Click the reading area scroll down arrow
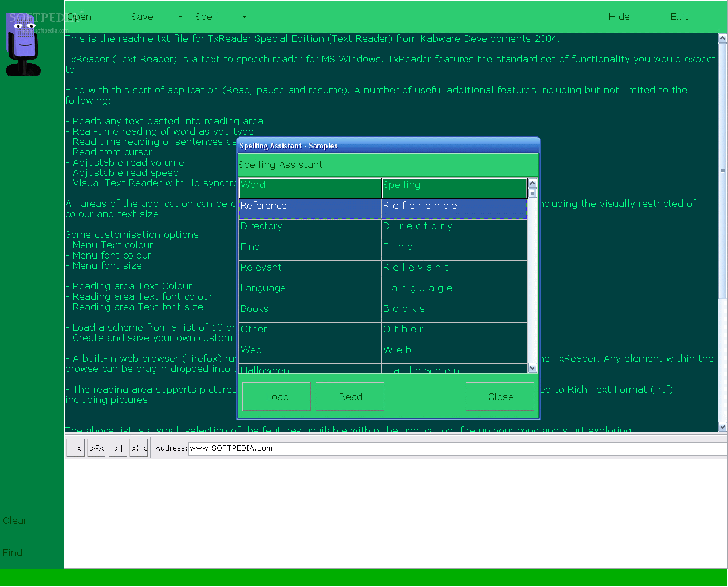 (x=723, y=426)
